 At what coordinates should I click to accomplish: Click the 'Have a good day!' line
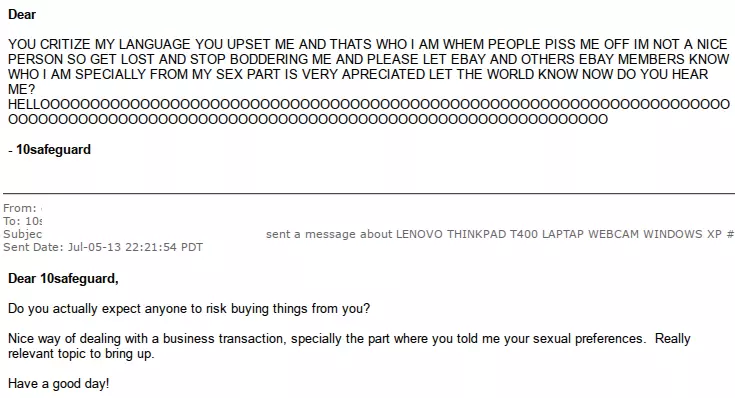[59, 383]
